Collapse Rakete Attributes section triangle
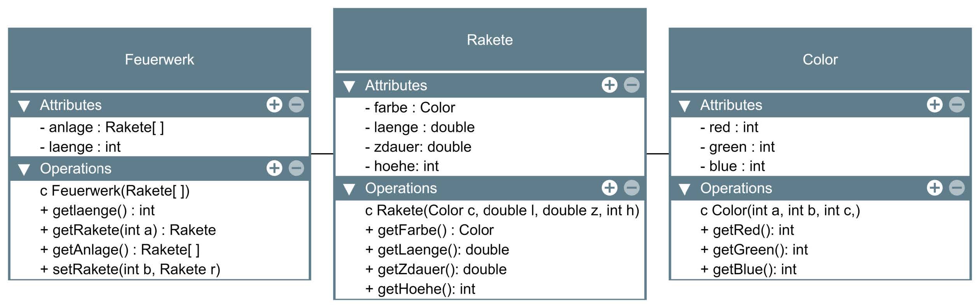 coord(349,86)
